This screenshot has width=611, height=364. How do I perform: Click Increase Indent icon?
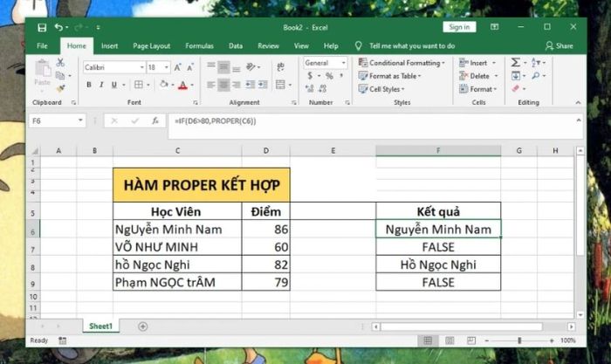[x=264, y=85]
